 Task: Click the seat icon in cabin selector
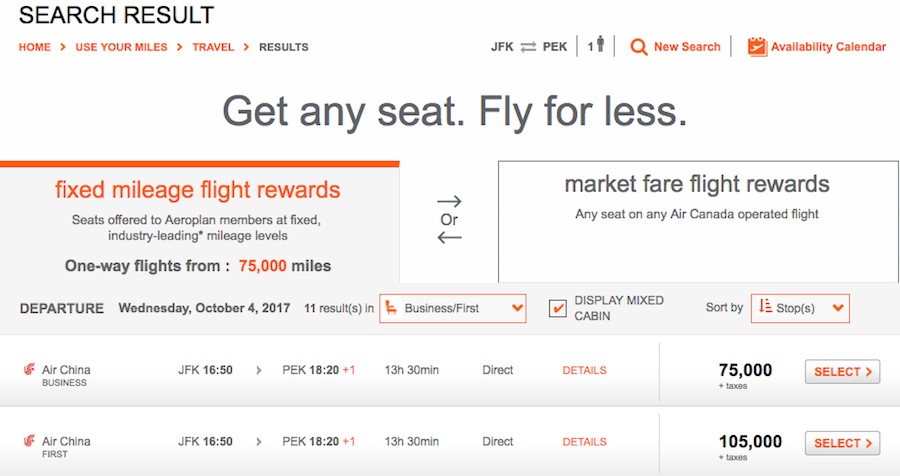pos(391,308)
